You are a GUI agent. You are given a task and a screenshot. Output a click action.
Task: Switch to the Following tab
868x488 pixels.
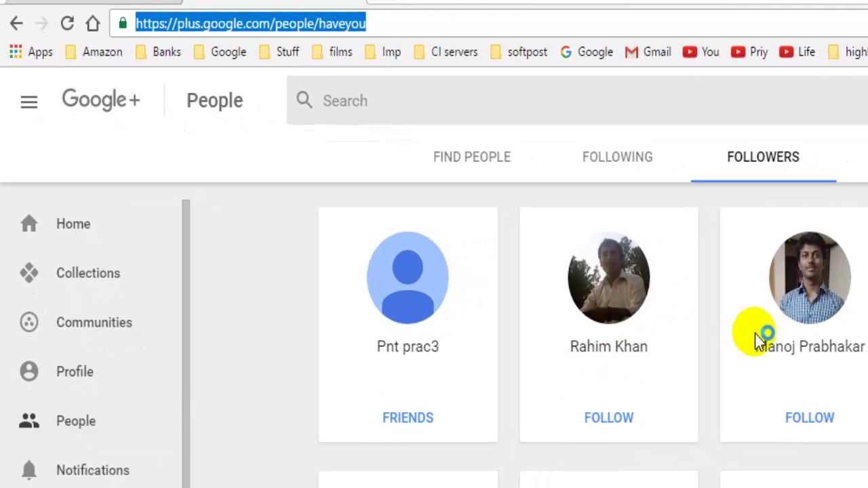coord(617,157)
